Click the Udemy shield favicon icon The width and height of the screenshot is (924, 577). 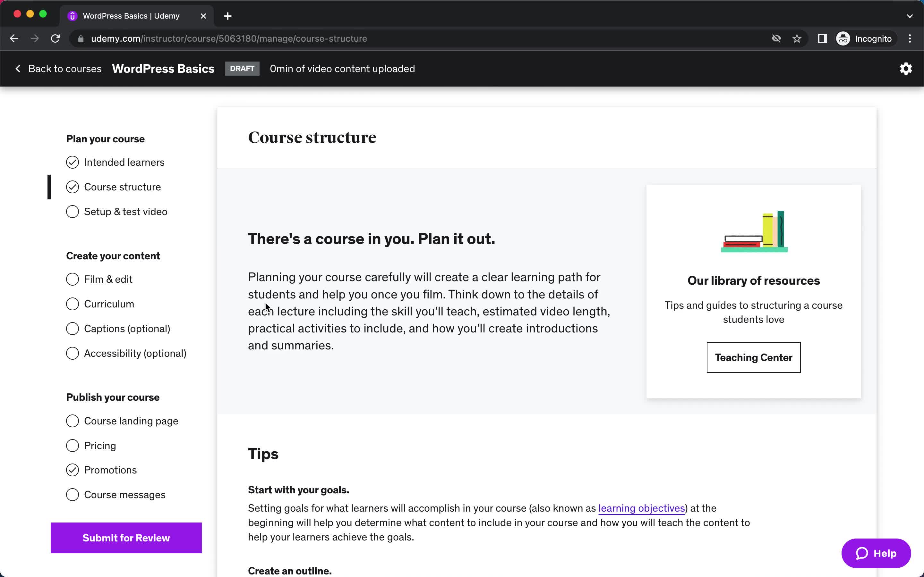[73, 16]
